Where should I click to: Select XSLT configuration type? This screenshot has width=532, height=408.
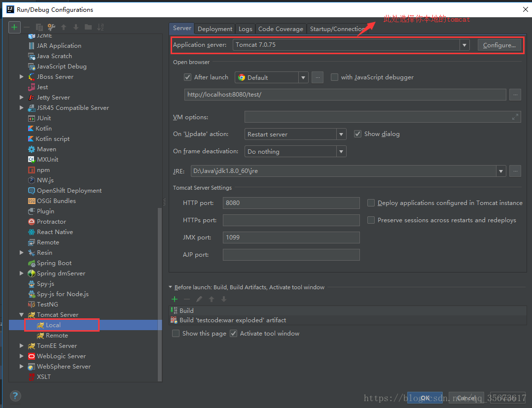(44, 377)
